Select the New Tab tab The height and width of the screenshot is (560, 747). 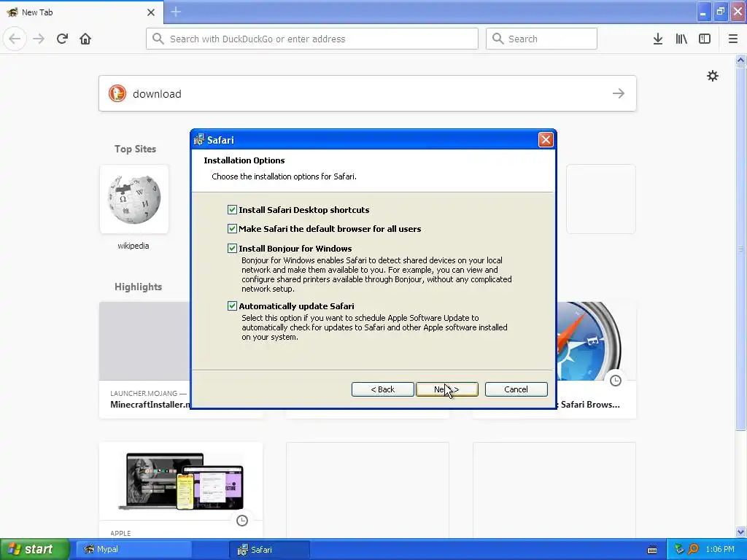tap(82, 12)
